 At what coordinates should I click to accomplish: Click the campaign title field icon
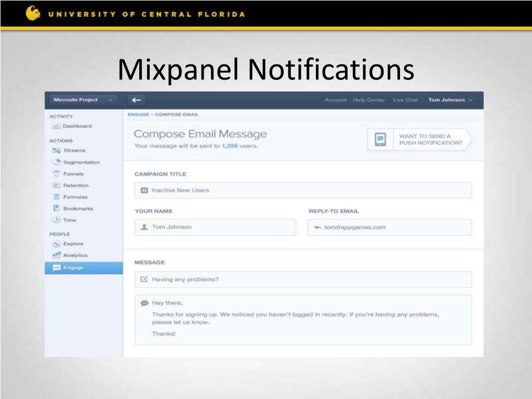[144, 190]
